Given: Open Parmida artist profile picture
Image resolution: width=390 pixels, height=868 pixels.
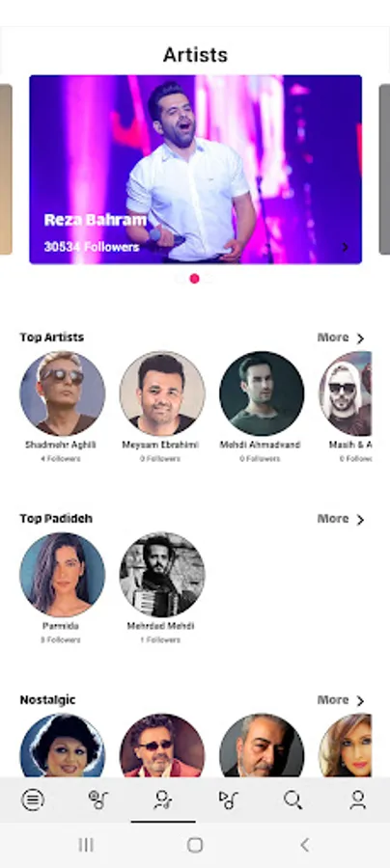Looking at the screenshot, I should pos(62,575).
